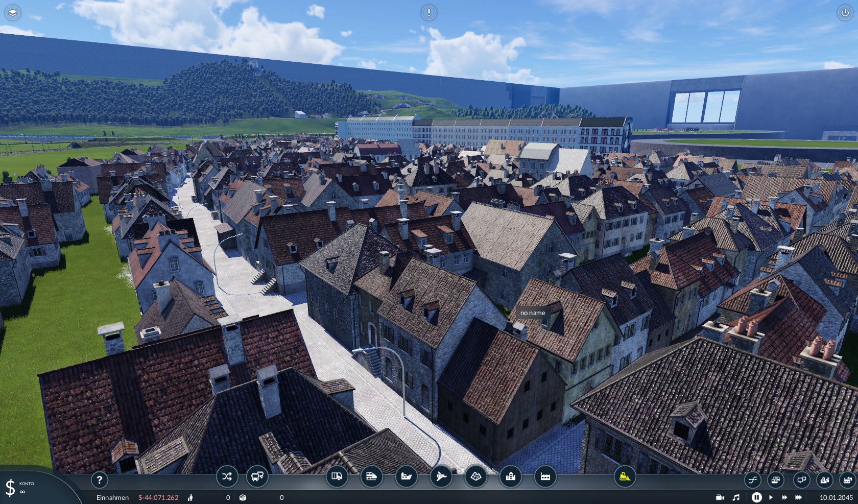Open the landscaping terrain tool
The width and height of the screenshot is (858, 504).
476,476
